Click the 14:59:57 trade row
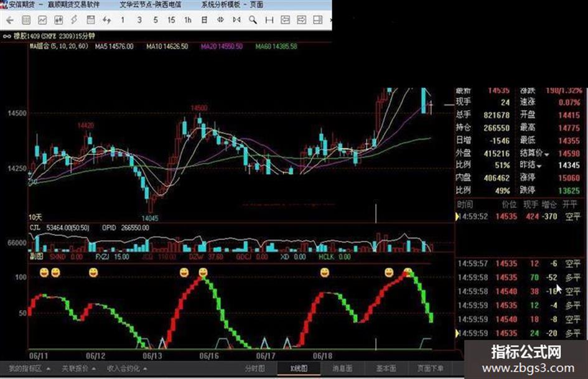The height and width of the screenshot is (379, 588). click(519, 264)
